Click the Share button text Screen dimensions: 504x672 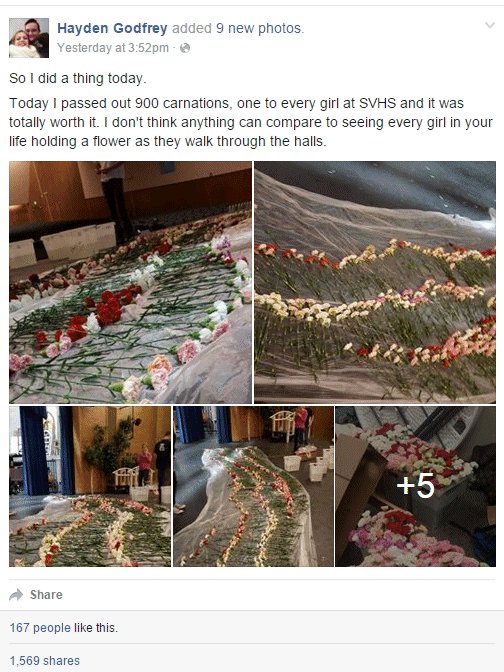pyautogui.click(x=46, y=595)
